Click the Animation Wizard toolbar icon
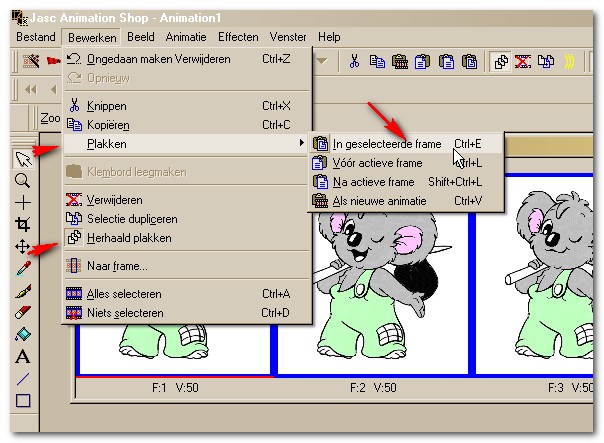 (x=31, y=61)
